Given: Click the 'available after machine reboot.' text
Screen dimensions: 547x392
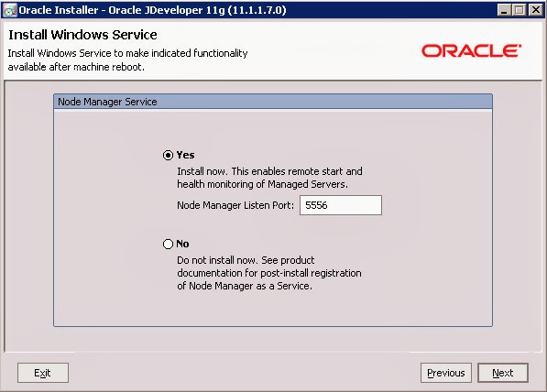Looking at the screenshot, I should (x=76, y=67).
